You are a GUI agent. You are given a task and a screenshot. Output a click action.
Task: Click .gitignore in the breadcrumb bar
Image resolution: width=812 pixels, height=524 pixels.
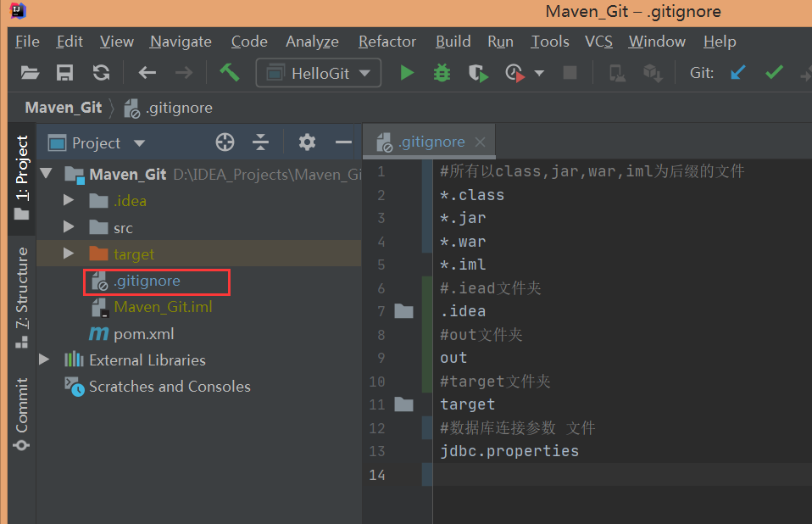pos(169,108)
